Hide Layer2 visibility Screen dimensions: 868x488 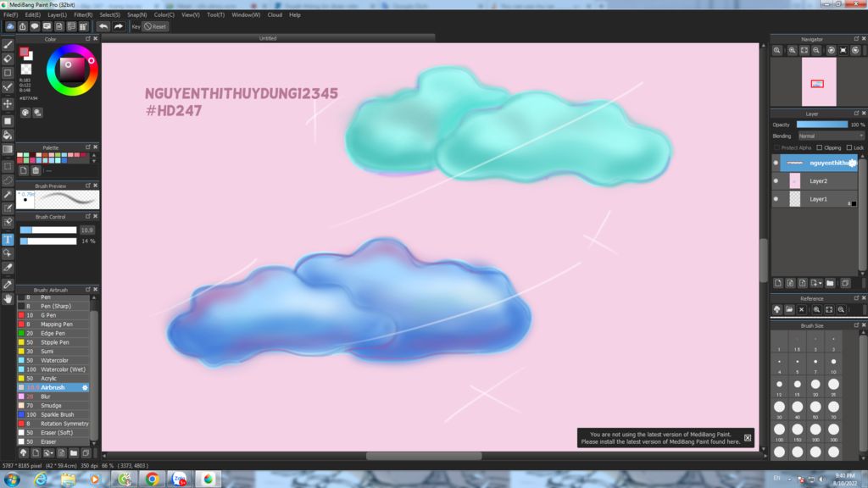pyautogui.click(x=776, y=181)
